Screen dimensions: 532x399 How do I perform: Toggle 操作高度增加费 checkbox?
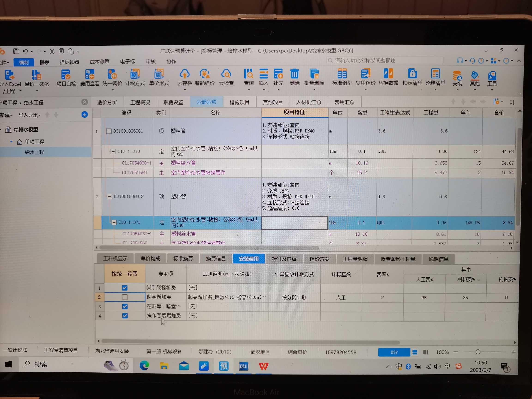[125, 316]
